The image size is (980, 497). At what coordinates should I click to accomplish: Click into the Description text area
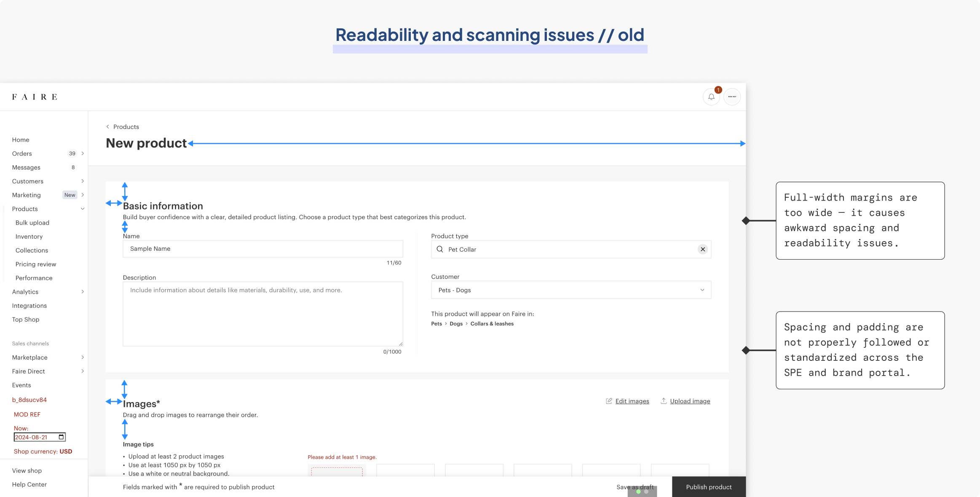tap(262, 314)
